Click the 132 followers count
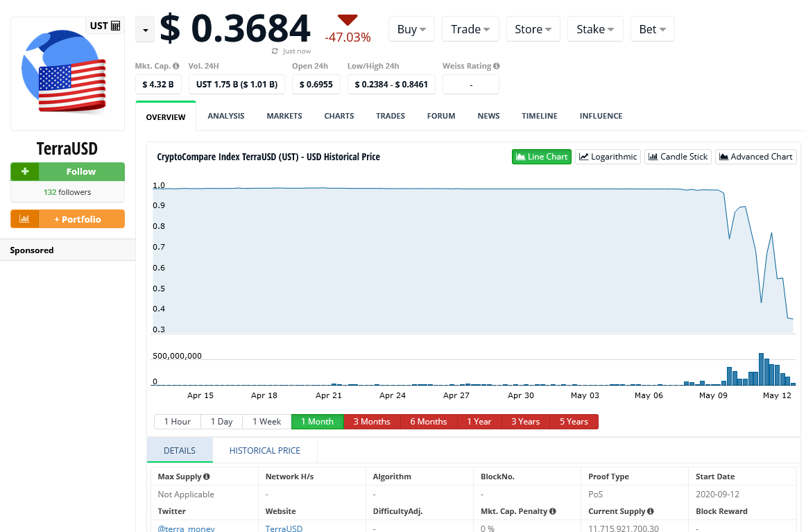 [67, 192]
